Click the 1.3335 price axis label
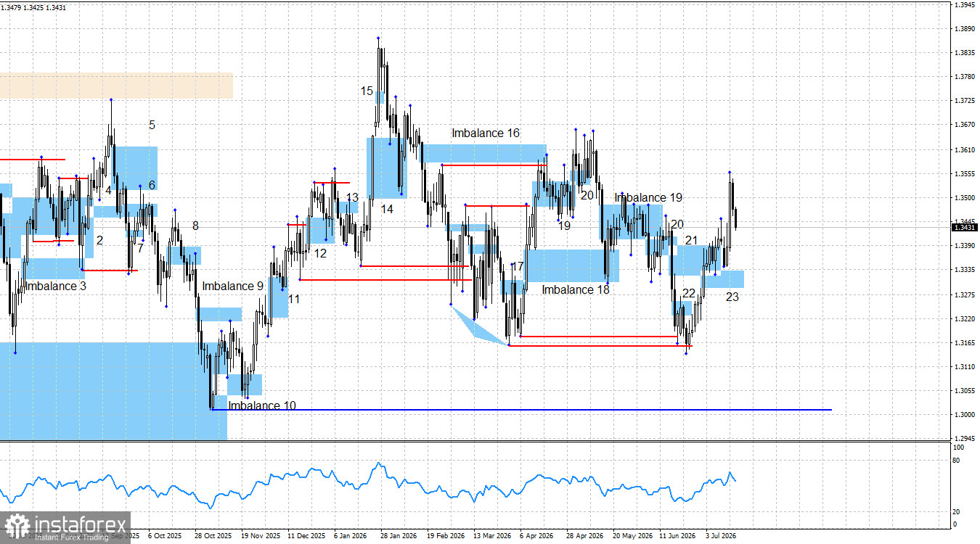Screen dimensions: 980x544 [965, 270]
